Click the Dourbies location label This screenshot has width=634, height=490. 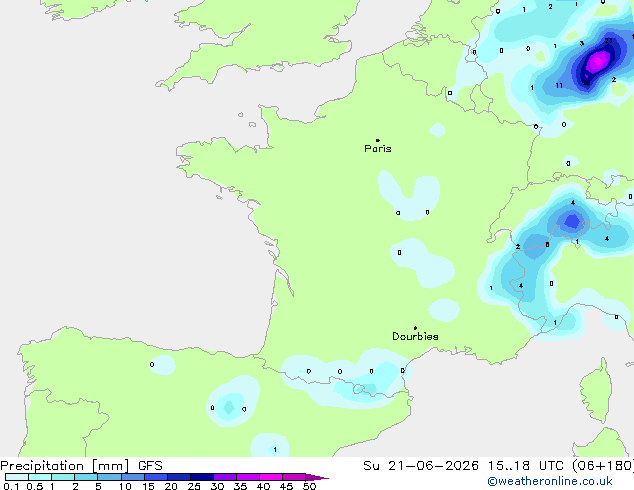[x=415, y=336]
